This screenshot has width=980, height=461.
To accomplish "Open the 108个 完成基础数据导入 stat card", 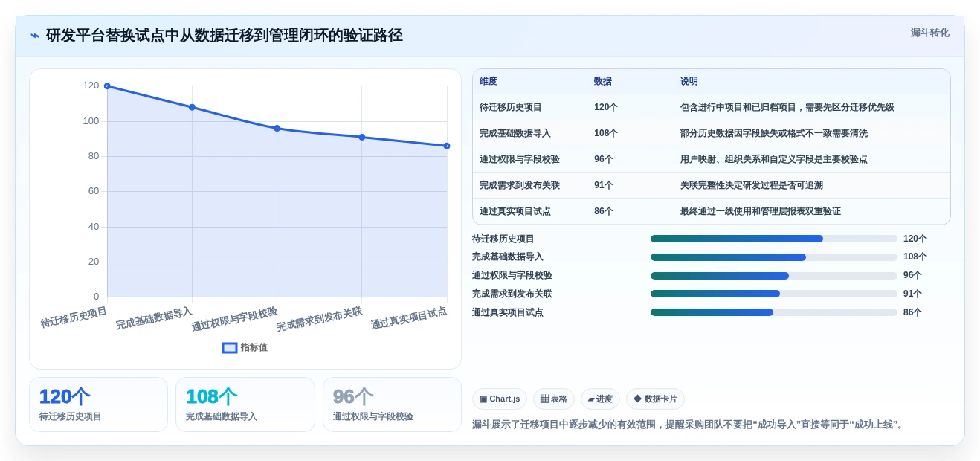I will coord(245,404).
